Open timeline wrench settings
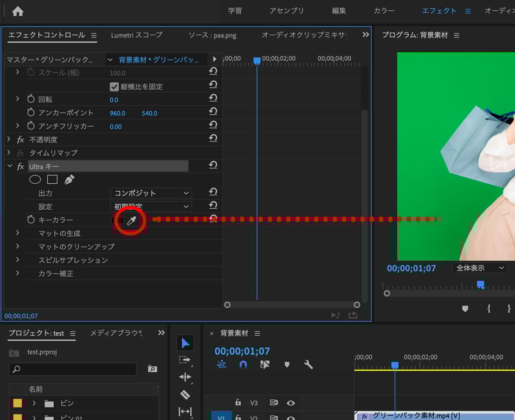The height and width of the screenshot is (420, 515). tap(308, 365)
